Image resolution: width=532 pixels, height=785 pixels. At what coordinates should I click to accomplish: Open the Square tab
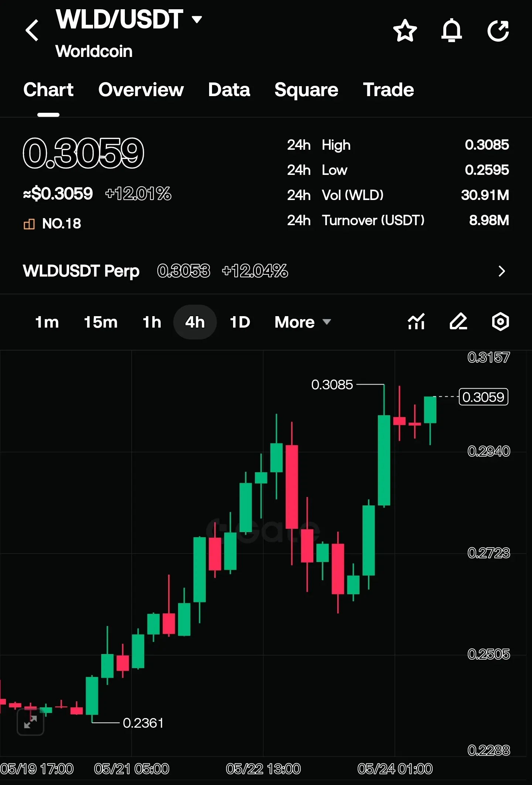306,90
